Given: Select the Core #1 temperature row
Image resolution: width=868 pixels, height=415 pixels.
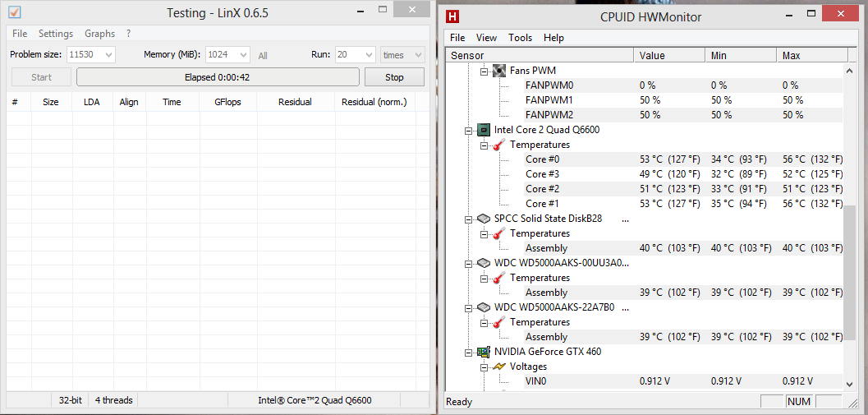Looking at the screenshot, I should click(683, 203).
